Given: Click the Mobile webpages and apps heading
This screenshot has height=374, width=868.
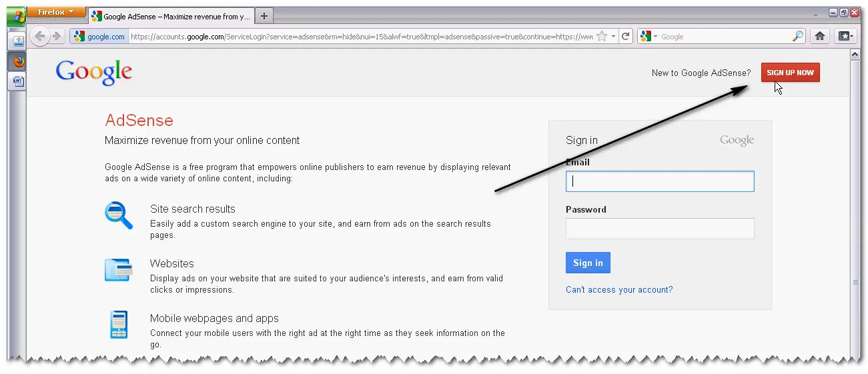Looking at the screenshot, I should click(214, 319).
